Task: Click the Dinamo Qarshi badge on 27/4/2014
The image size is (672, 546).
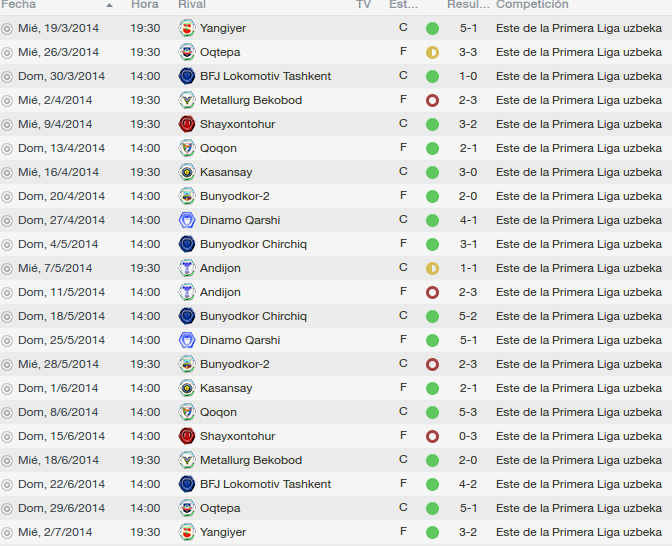Action: pos(186,220)
